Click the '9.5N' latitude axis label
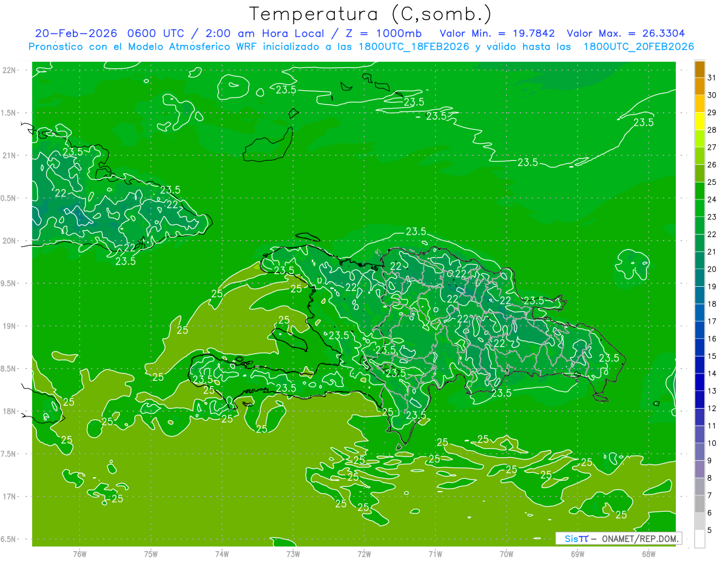The image size is (728, 562). tap(10, 283)
